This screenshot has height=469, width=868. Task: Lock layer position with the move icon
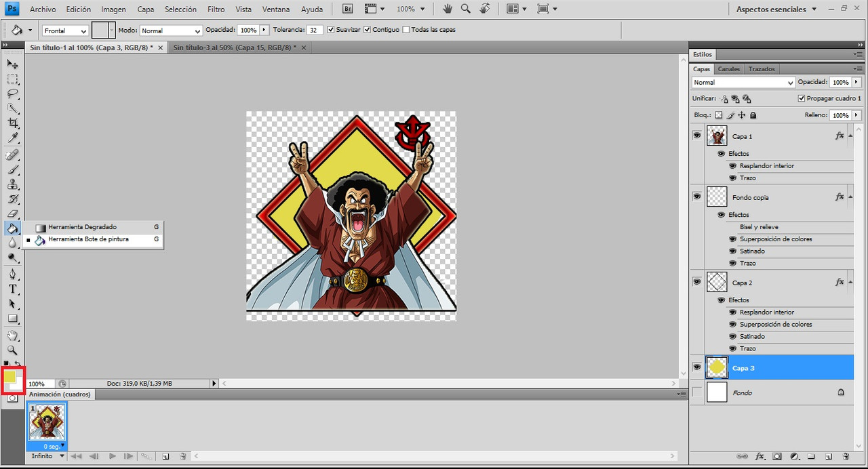742,115
